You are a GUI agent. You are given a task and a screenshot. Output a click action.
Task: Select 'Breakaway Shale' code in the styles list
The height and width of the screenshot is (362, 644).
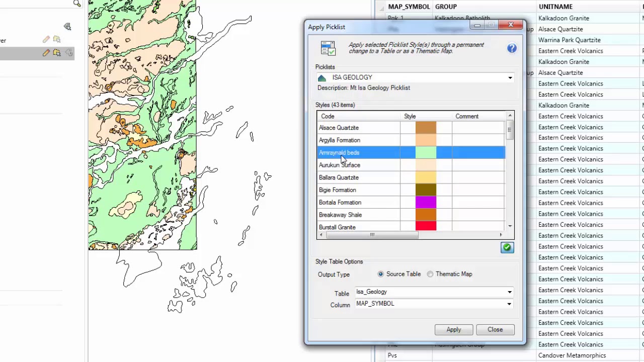(x=340, y=215)
